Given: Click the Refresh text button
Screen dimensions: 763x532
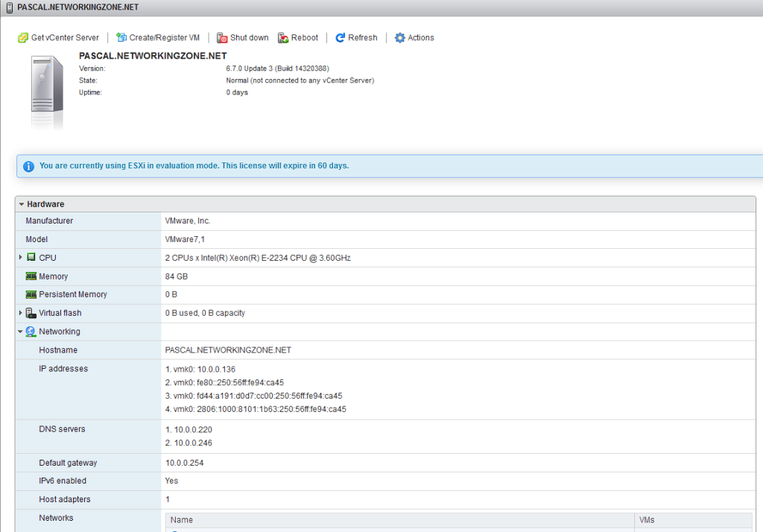Looking at the screenshot, I should coord(362,38).
